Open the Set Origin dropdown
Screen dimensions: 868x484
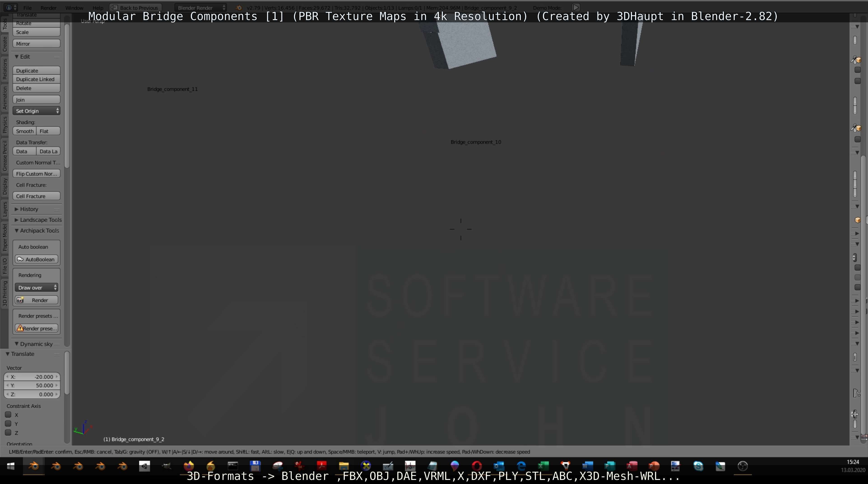click(x=36, y=111)
